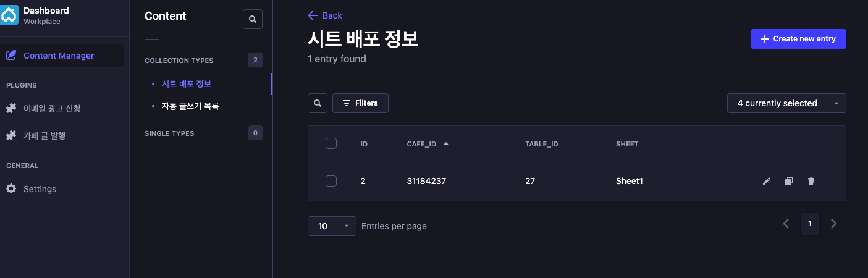
Task: Open the Content panel search icon
Action: tap(253, 19)
